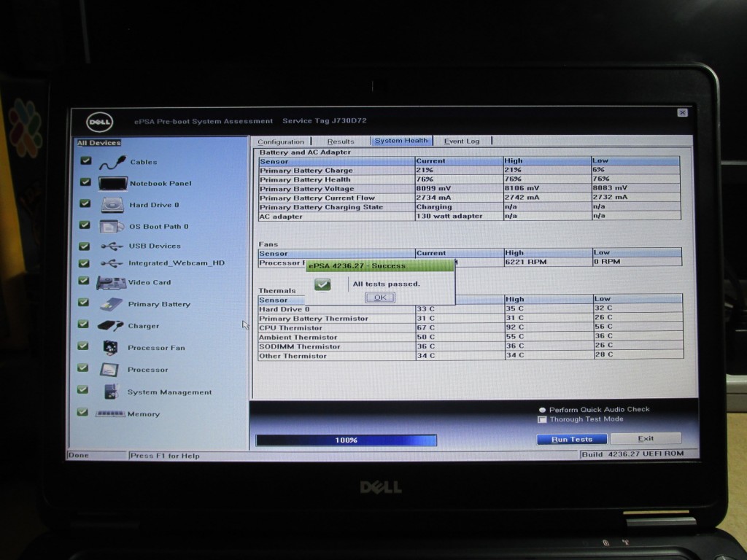Disable the Primary Battery checkbox
Screen dimensions: 747x560
coord(83,303)
